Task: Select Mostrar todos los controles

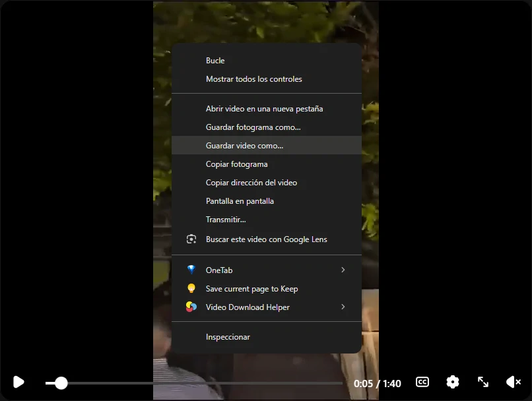Action: pyautogui.click(x=267, y=79)
